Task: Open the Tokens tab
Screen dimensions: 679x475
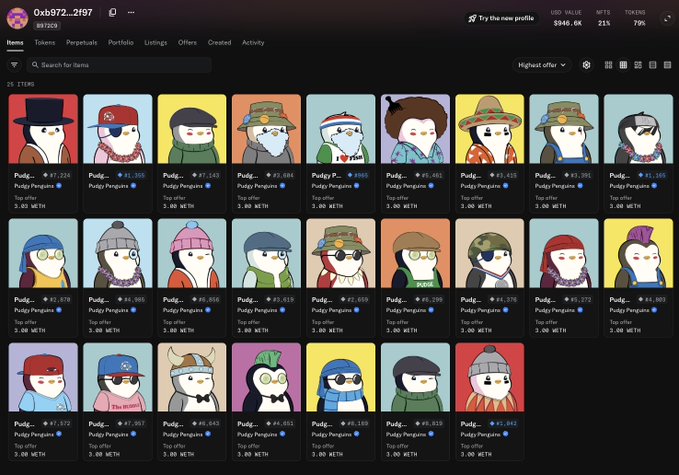Action: click(x=45, y=42)
